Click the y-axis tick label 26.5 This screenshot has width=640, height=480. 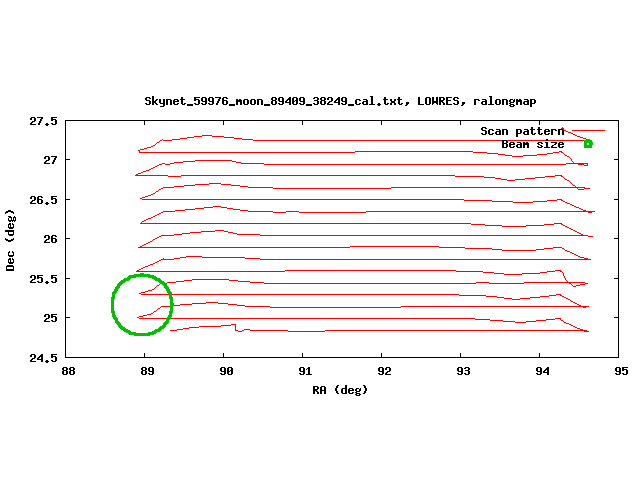[44, 200]
